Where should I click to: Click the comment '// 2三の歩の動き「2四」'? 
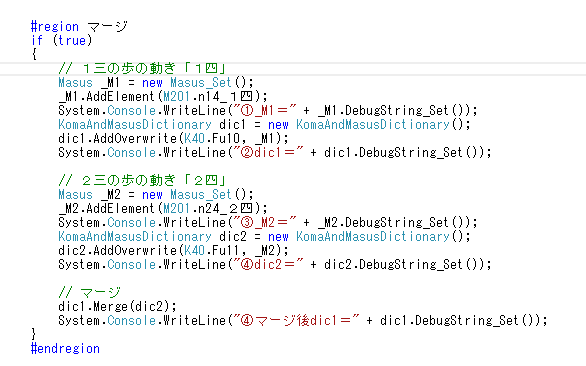pos(143,181)
